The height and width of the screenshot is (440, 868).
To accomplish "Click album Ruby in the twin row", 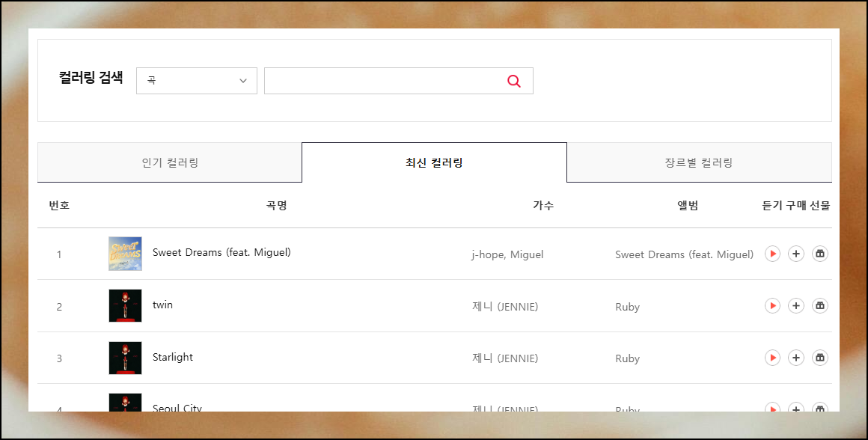I will click(627, 307).
